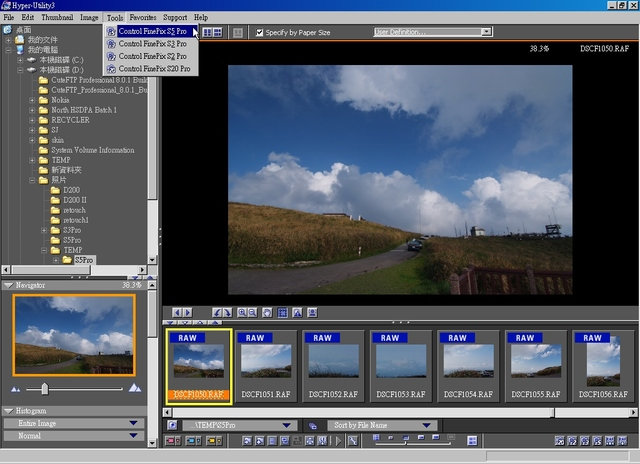This screenshot has height=464, width=640.
Task: Open the Sort by File Name dropdown
Action: [382, 425]
